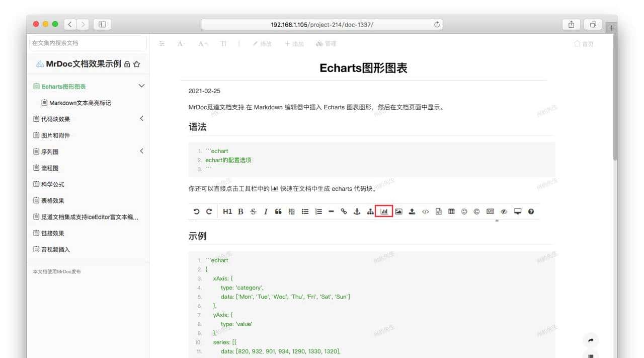Click the Undo icon in the editor toolbar
The image size is (644, 358).
197,211
